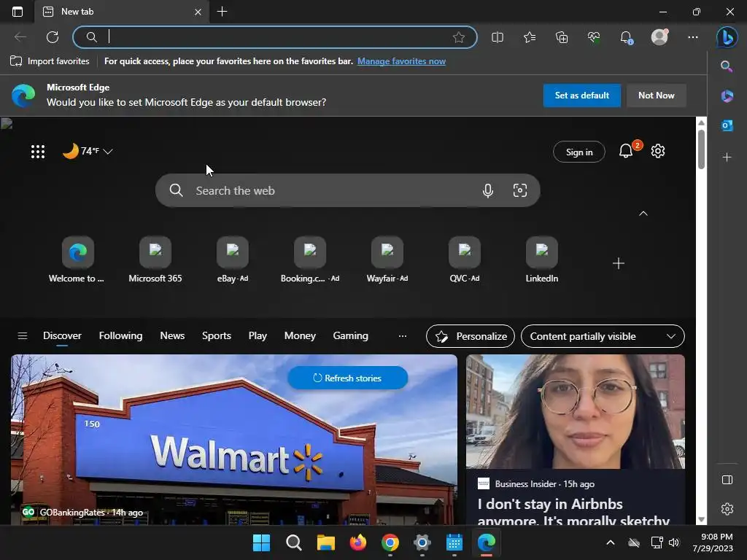
Task: Open Microsoft 365 sidebar icon
Action: pos(727,96)
